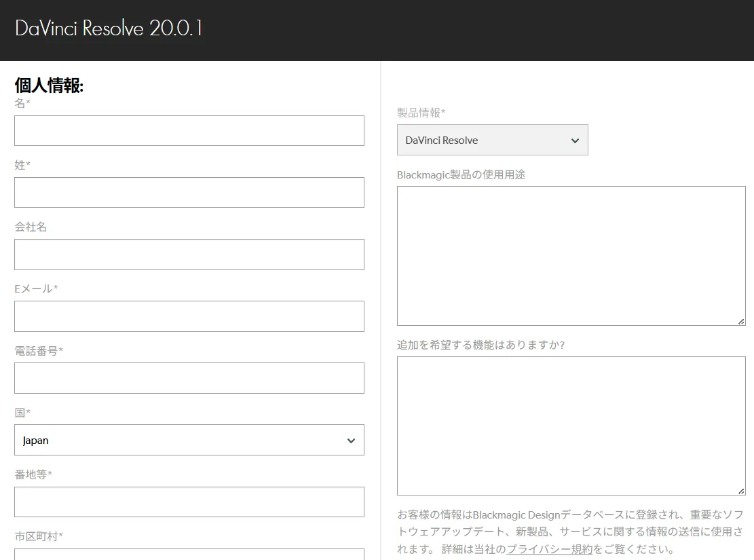
Task: Click the 電話番号 phone number field
Action: pos(189,378)
